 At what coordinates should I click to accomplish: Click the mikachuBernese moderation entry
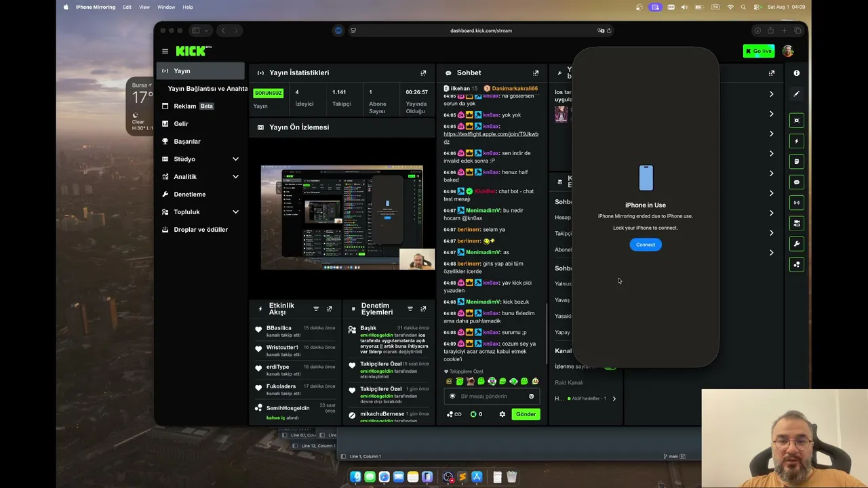coord(389,416)
